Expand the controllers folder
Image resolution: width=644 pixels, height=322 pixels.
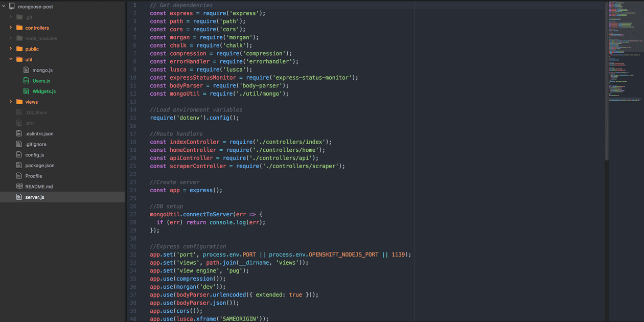click(10, 28)
